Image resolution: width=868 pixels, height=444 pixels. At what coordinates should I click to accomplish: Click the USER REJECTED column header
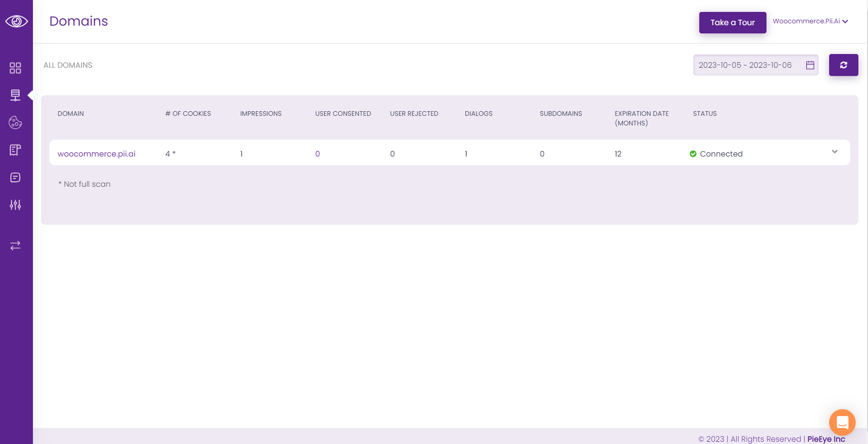click(414, 114)
